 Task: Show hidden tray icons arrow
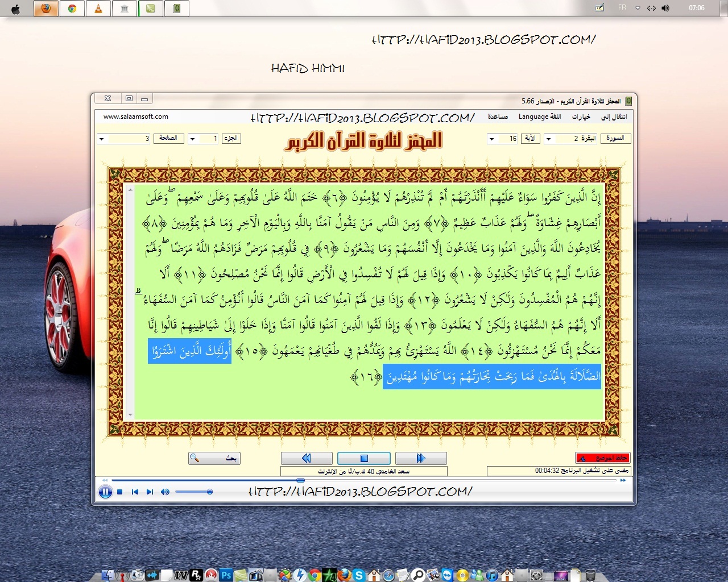[638, 8]
